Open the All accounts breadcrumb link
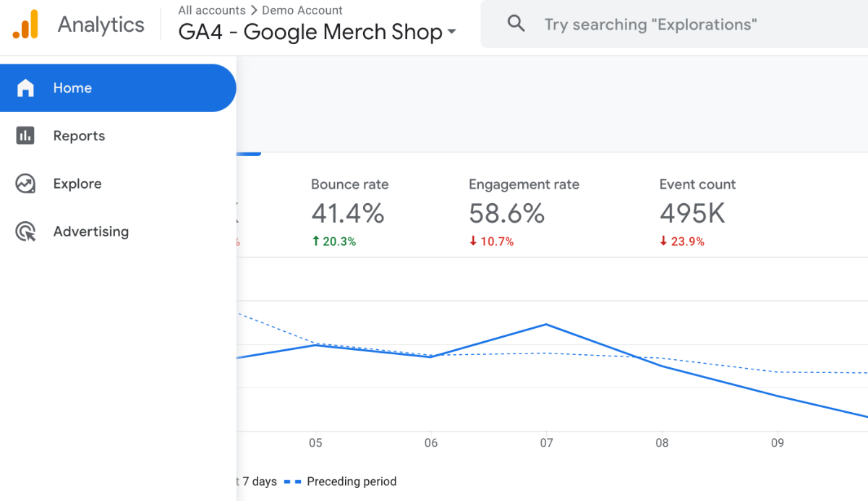Viewport: 868px width, 501px height. 211,10
